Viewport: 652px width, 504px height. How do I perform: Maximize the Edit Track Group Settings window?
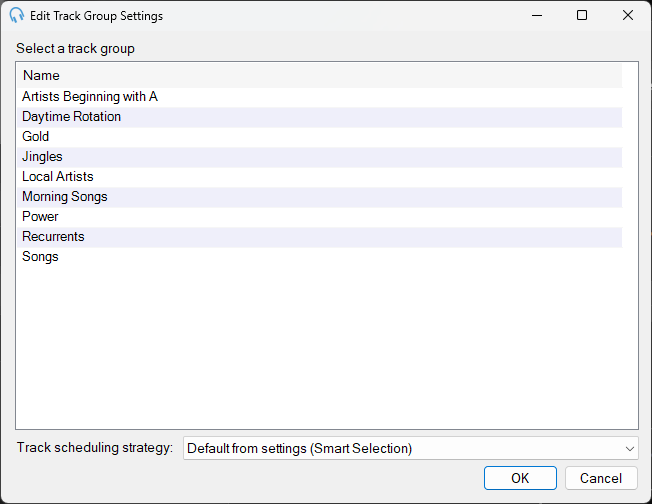pyautogui.click(x=582, y=15)
